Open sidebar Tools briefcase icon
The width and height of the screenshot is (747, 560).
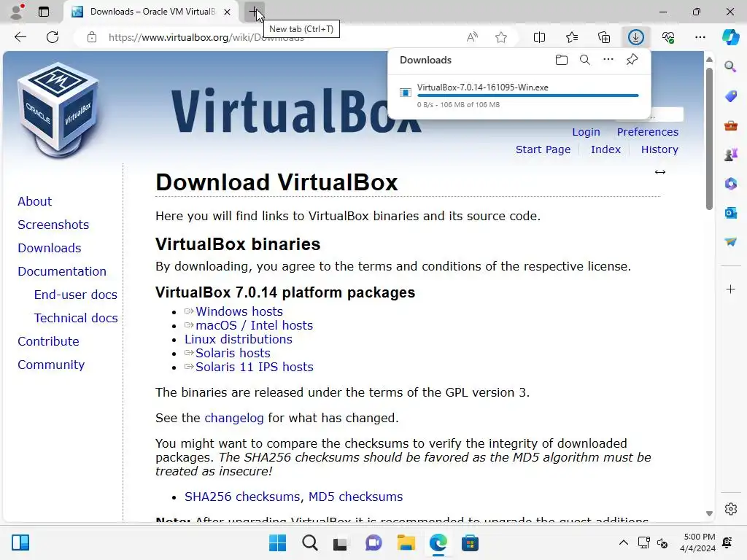pos(731,125)
